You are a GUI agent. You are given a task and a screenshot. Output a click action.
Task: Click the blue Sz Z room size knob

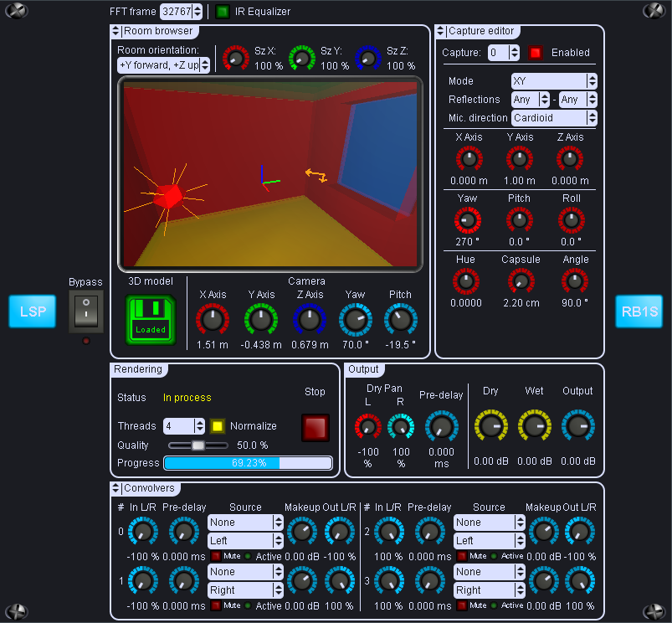point(367,58)
